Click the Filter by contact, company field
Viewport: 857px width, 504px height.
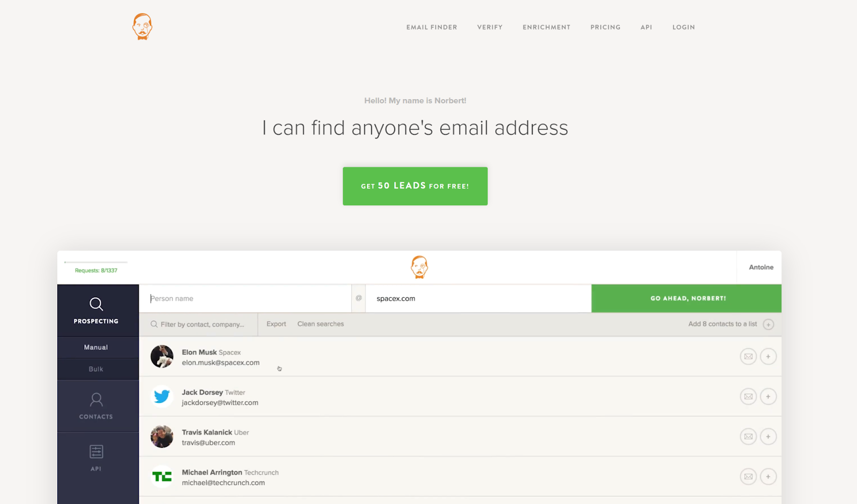tap(199, 325)
